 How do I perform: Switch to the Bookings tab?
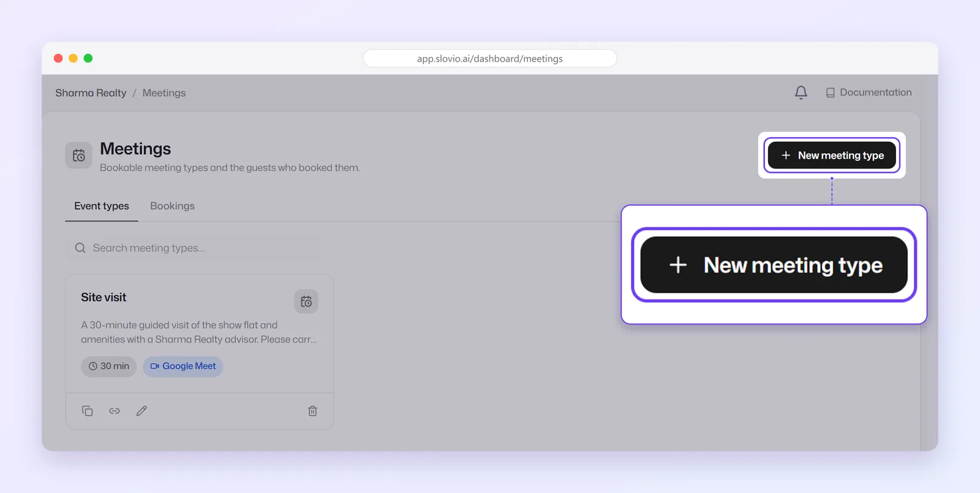[172, 206]
